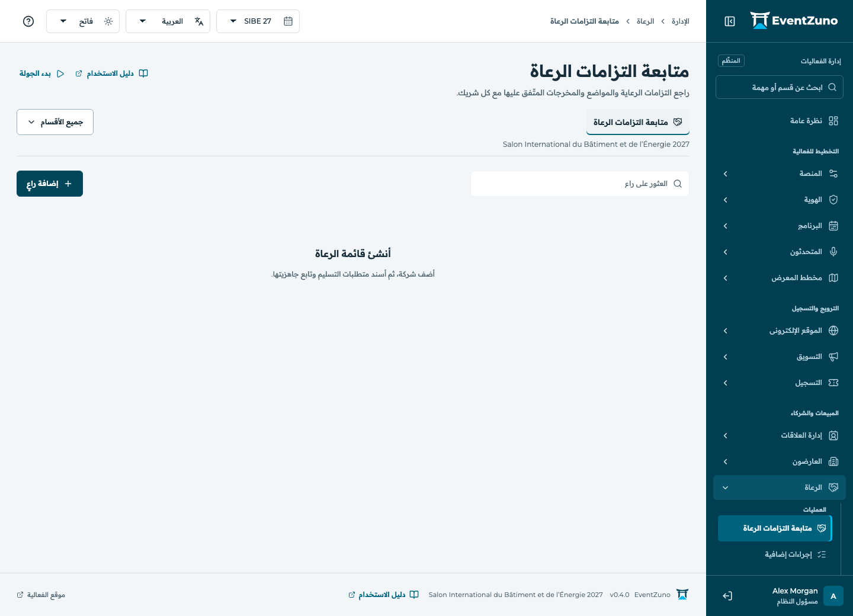Open إجراءات إضافية in the sidebar
This screenshot has height=616, width=853.
tap(775, 554)
